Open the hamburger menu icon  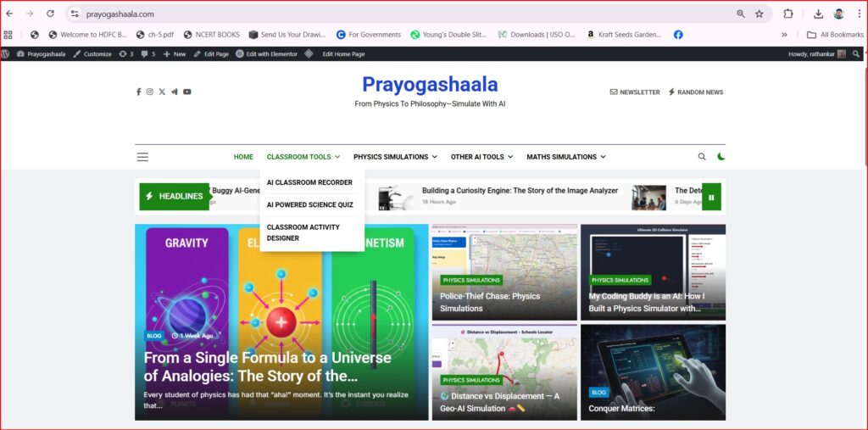[x=142, y=157]
